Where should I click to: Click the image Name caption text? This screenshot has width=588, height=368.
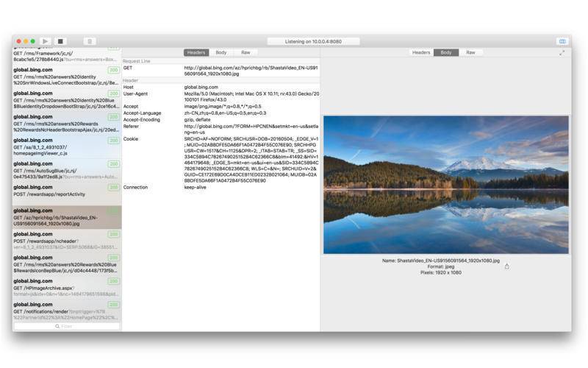point(441,261)
